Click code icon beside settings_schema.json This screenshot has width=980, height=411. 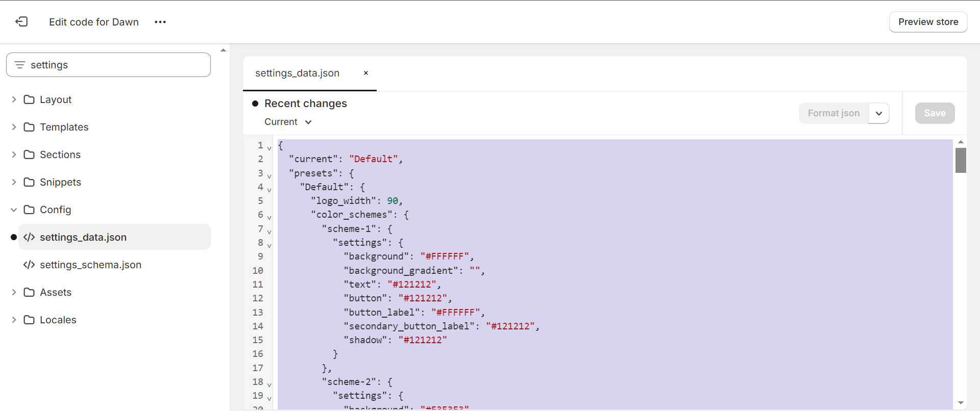[x=29, y=265]
